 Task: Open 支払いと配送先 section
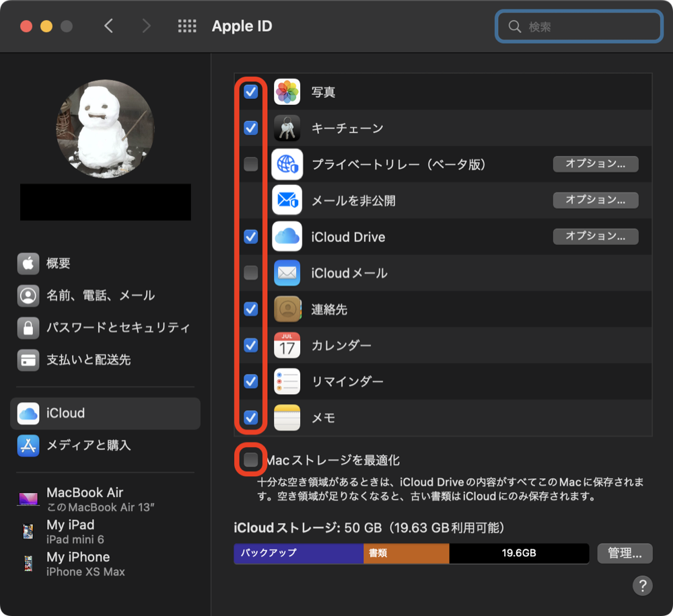click(x=105, y=360)
